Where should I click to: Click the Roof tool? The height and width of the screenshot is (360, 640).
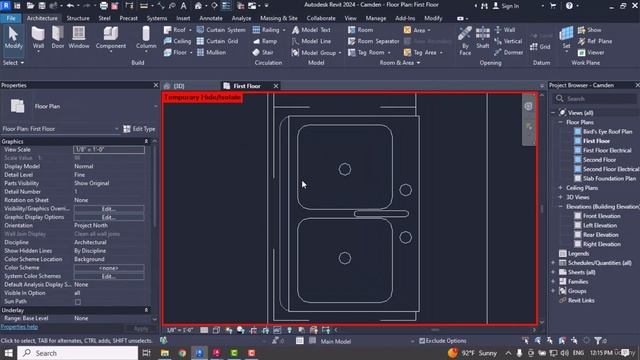pos(177,30)
